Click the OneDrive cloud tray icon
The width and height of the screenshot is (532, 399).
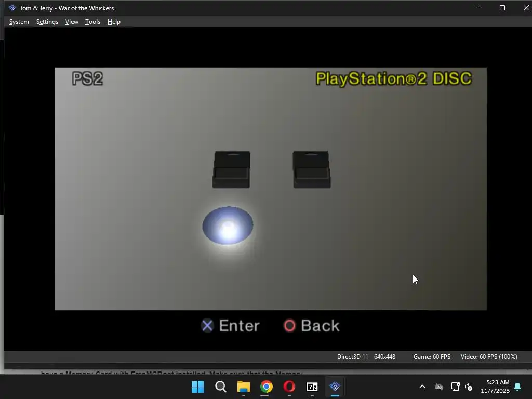[439, 387]
